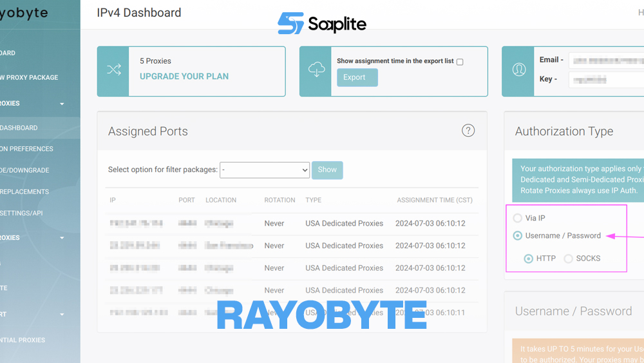Choose SOCKS protocol radio button
The width and height of the screenshot is (644, 363).
pos(569,259)
